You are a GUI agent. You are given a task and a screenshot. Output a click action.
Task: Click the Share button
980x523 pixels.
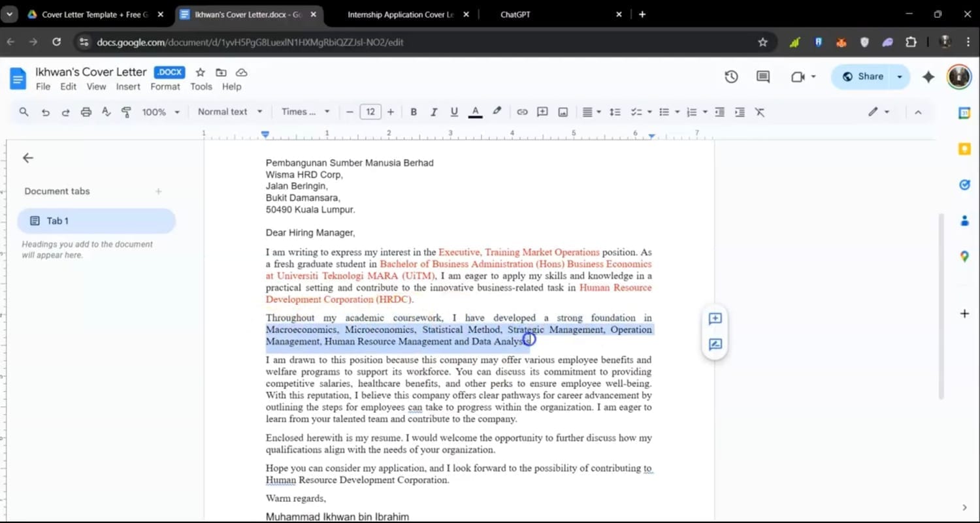[x=862, y=76]
